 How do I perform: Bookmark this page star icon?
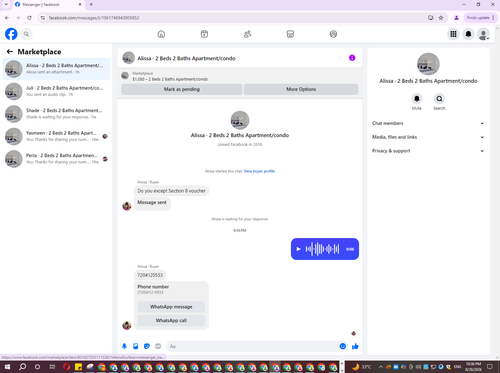[441, 18]
